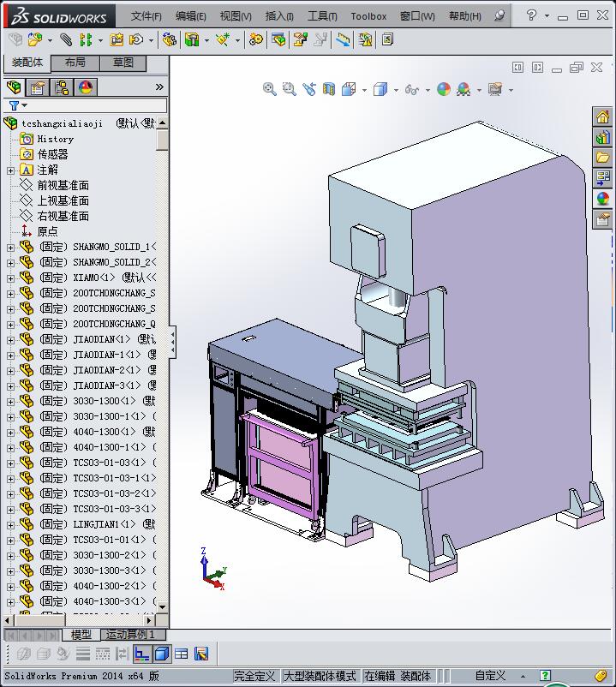Click the Interference Detection icon

click(365, 40)
